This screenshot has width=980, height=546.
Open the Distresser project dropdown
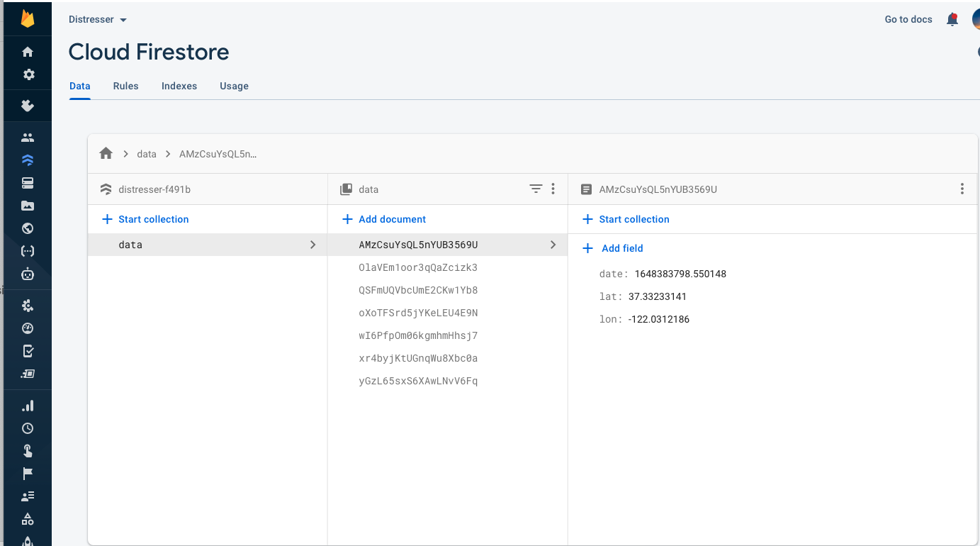point(98,20)
